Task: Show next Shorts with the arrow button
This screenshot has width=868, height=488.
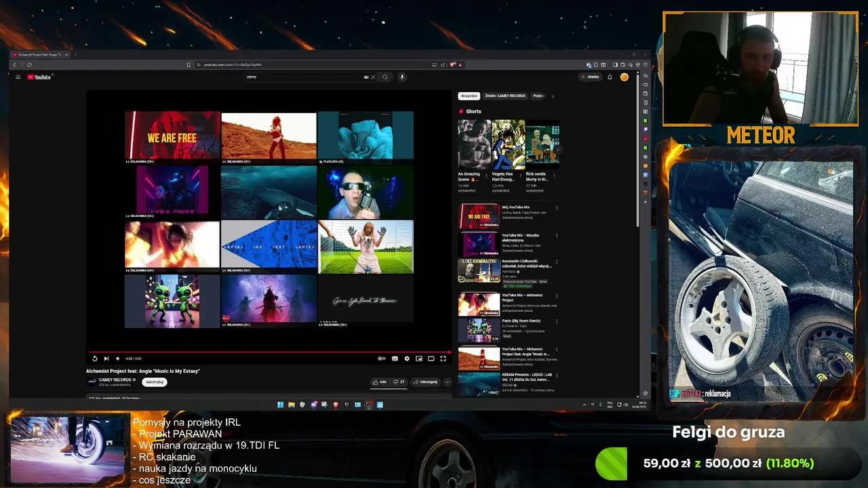Action: pos(557,148)
